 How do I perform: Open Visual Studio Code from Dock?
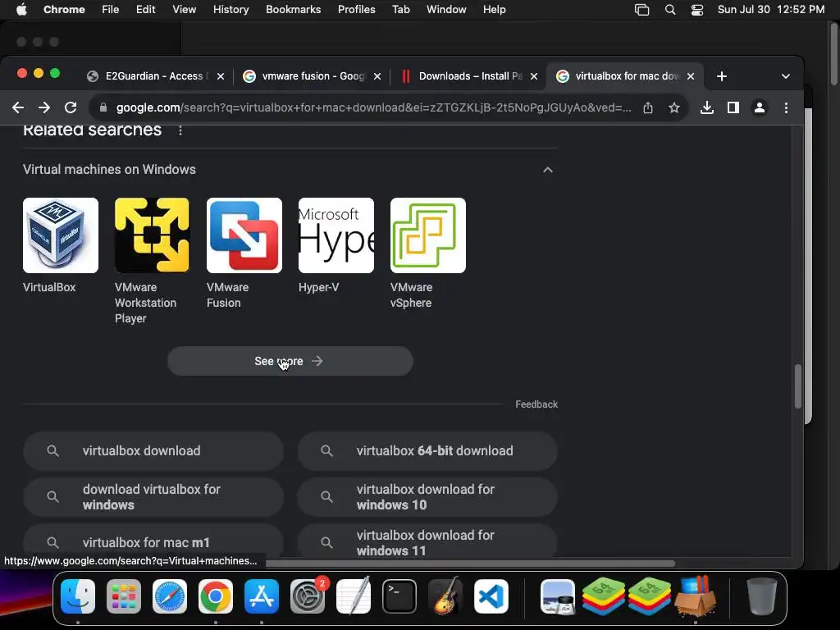click(491, 596)
